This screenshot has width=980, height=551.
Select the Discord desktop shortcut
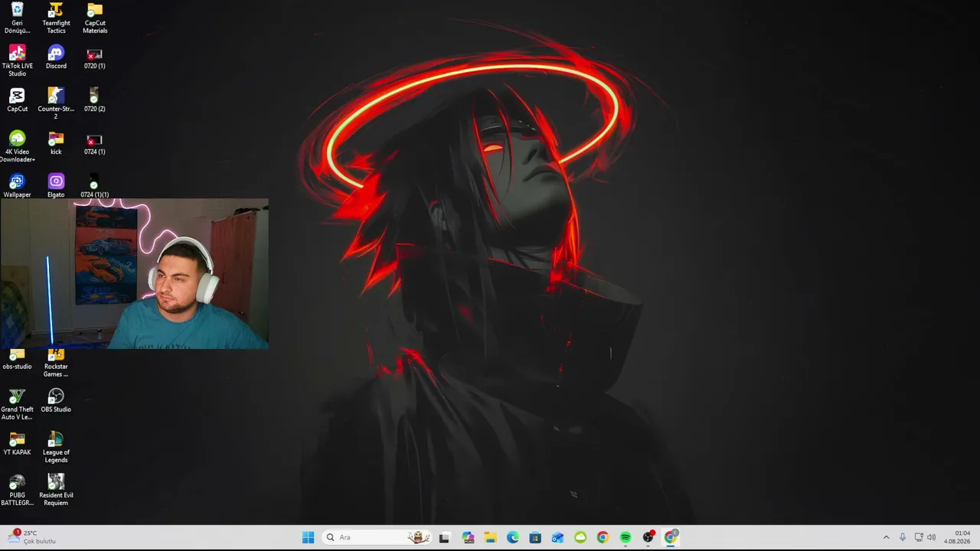(x=56, y=58)
